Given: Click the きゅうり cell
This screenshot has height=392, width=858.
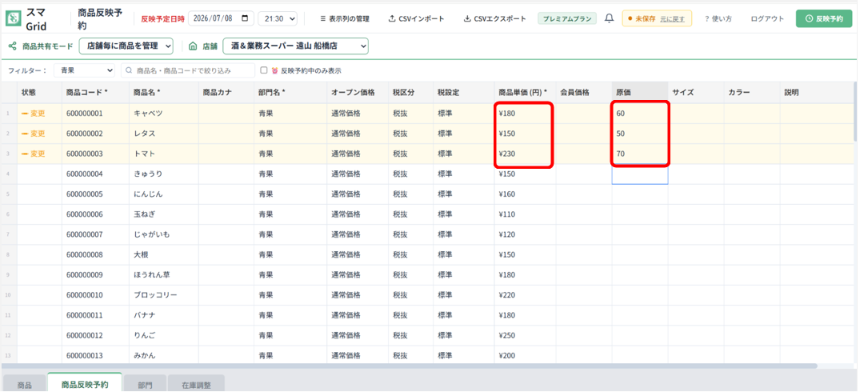Looking at the screenshot, I should pos(163,174).
